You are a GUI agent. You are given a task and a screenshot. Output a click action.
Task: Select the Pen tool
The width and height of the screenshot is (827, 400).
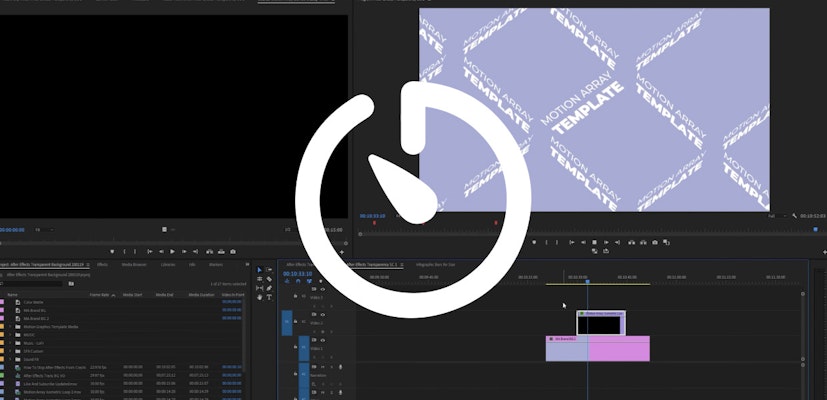(270, 288)
